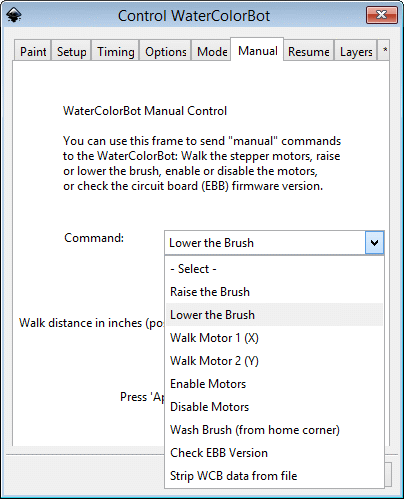Close the Control WaterColorBot dialog
404x499 pixels.
click(382, 15)
